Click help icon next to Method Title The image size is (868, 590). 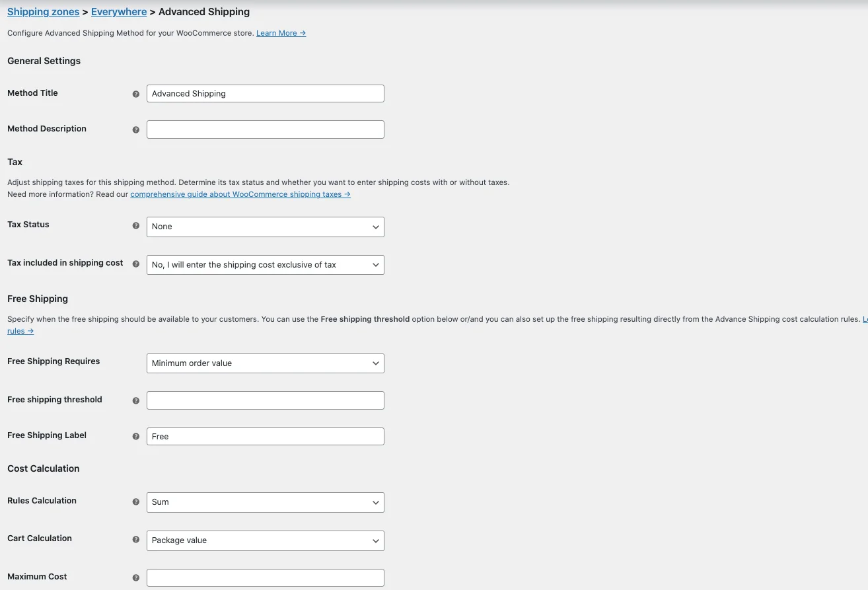136,94
